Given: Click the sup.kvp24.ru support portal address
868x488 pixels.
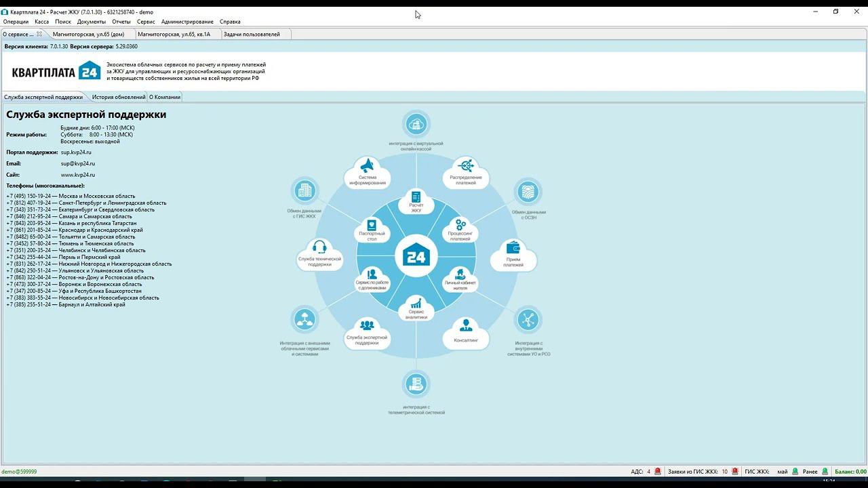Looking at the screenshot, I should click(76, 152).
